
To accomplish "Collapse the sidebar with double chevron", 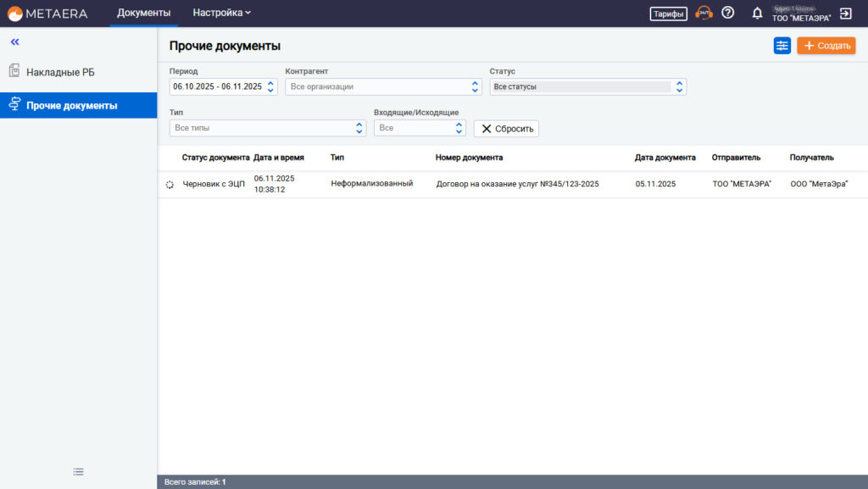I will pos(14,42).
